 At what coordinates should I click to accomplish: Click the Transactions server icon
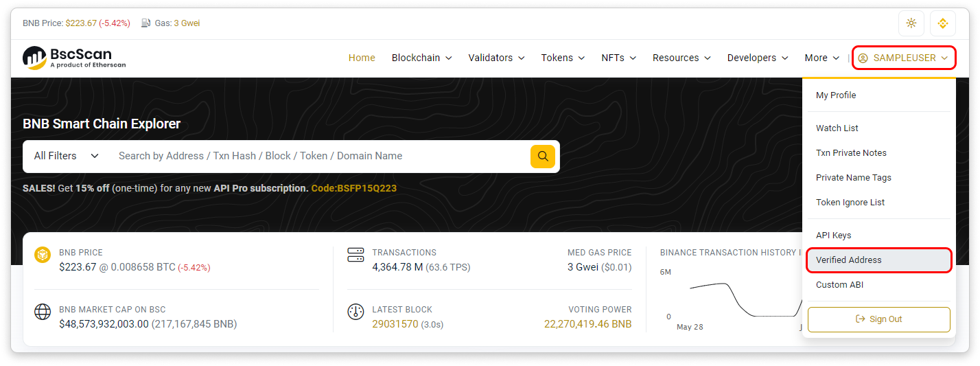(355, 255)
